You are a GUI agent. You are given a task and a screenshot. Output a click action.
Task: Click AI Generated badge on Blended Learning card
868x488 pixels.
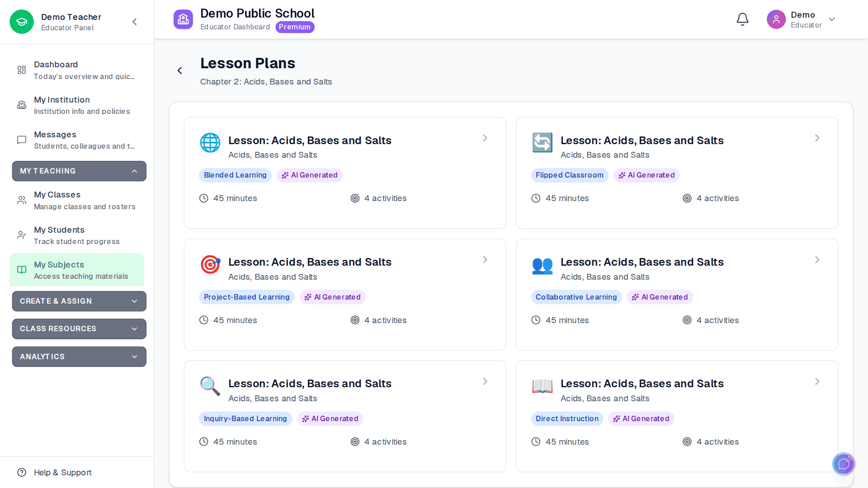310,175
